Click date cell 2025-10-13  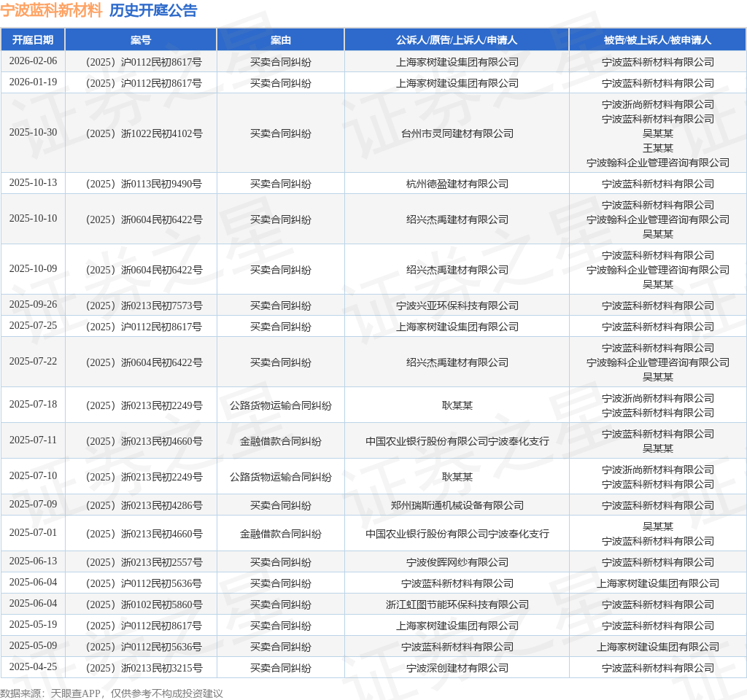pos(33,183)
